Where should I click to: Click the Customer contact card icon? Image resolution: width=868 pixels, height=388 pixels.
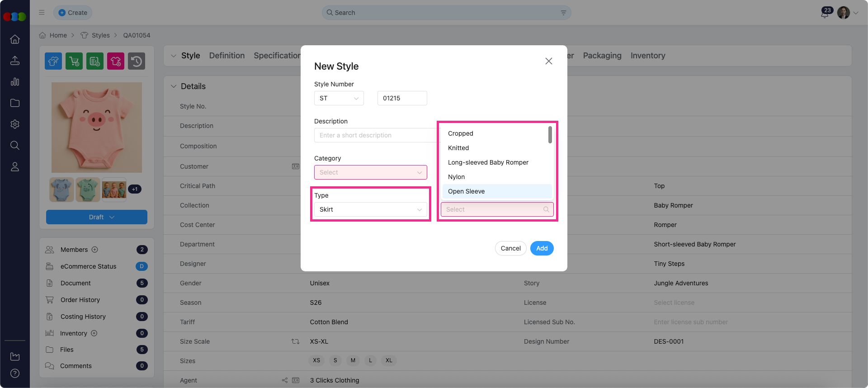click(296, 166)
